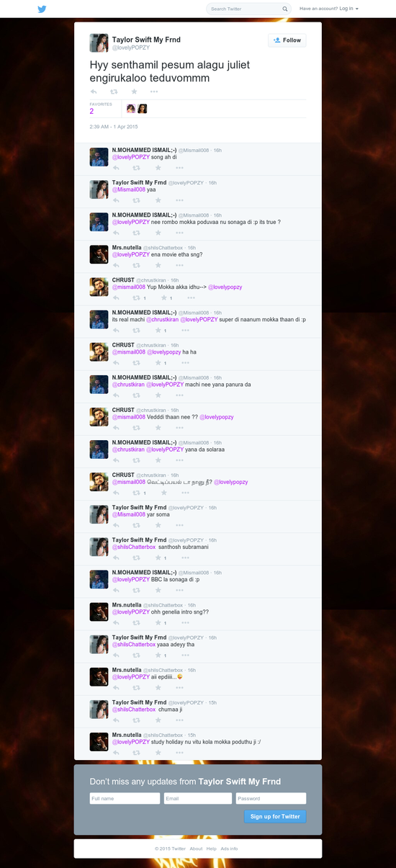Favorite the "santhosh subramani" reply

pyautogui.click(x=158, y=558)
